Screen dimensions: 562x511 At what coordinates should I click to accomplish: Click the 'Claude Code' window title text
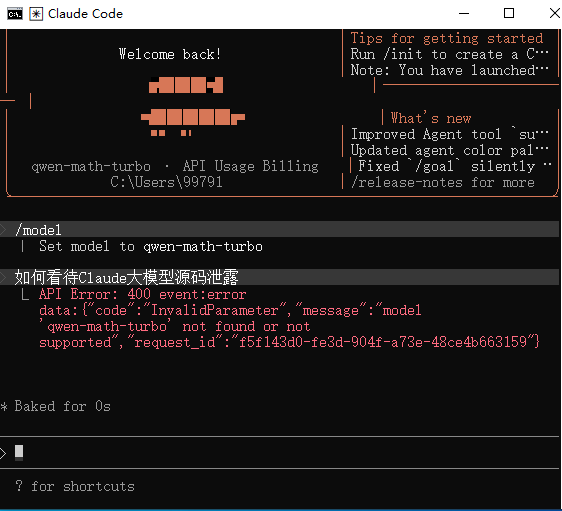85,14
